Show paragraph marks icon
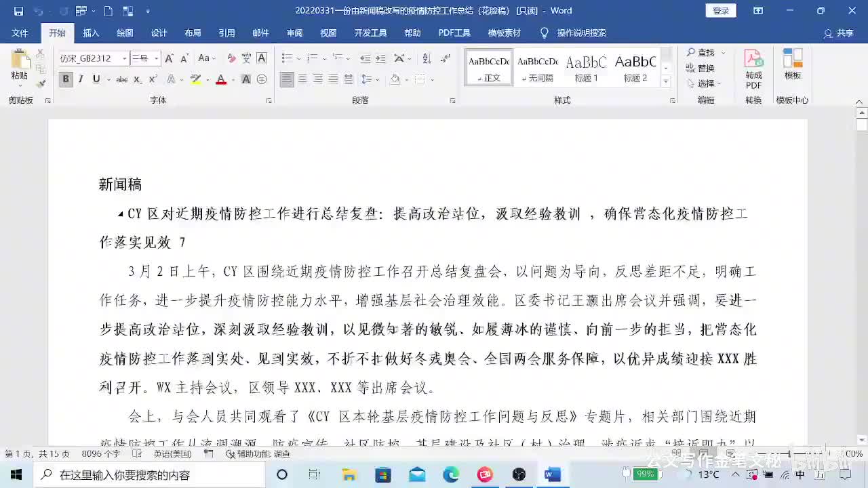Viewport: 868px width, 488px height. coord(445,59)
